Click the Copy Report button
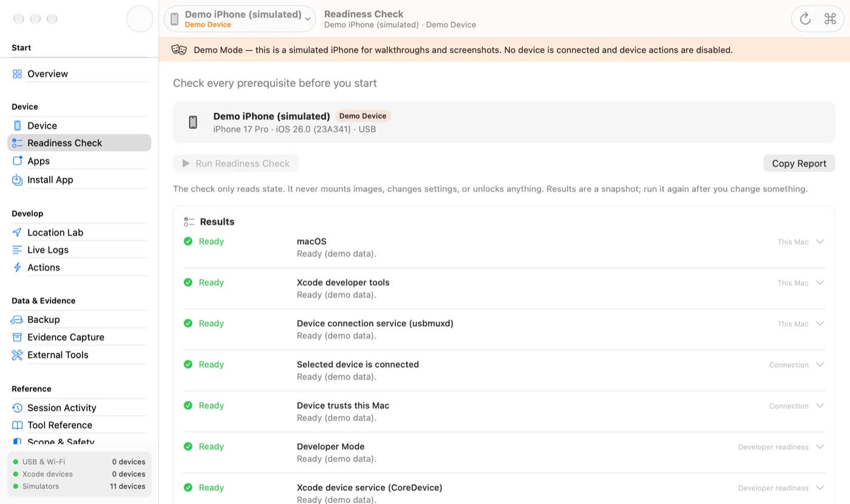This screenshot has width=850, height=504. pos(799,163)
